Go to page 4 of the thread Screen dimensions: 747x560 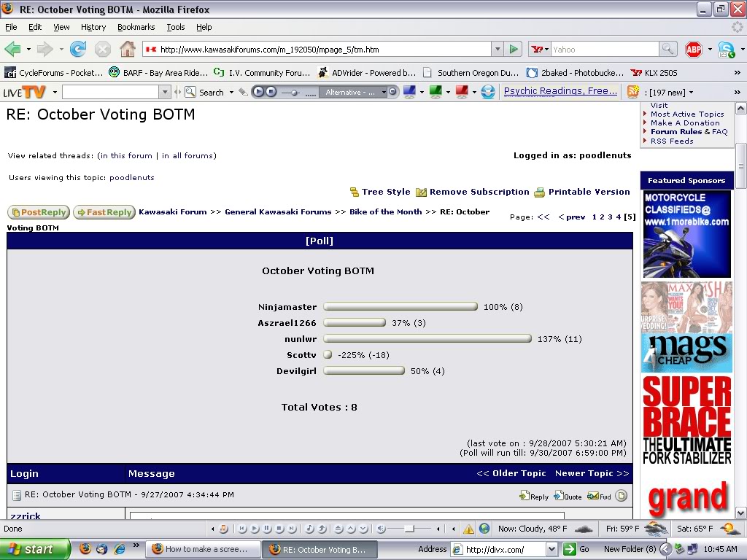pos(618,217)
